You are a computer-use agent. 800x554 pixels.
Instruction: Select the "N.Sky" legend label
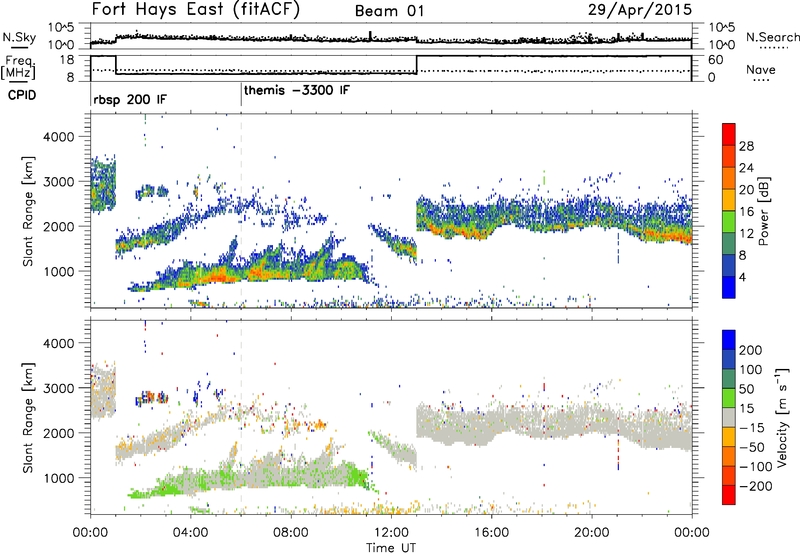click(19, 38)
